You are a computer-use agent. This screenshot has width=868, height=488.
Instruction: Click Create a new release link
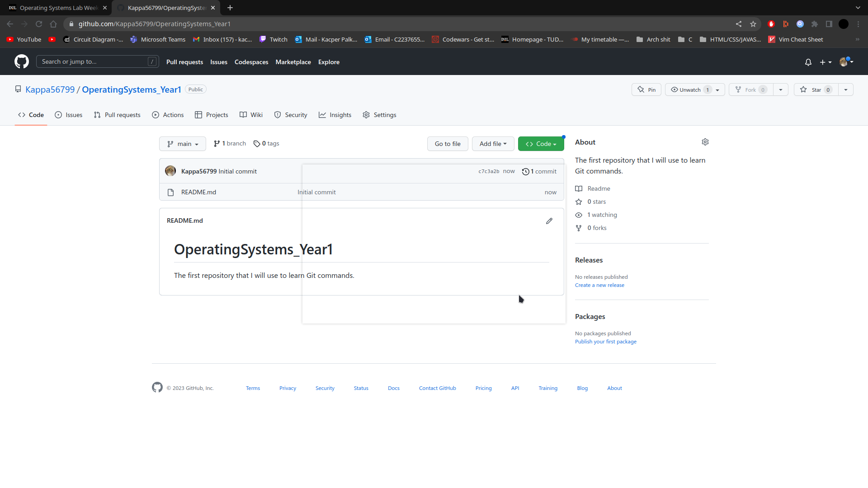tap(599, 285)
